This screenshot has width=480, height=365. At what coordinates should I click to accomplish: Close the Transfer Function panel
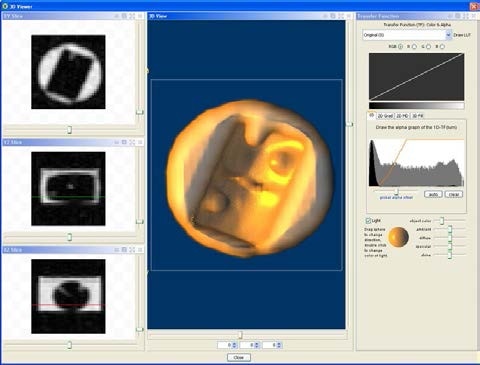tap(474, 16)
